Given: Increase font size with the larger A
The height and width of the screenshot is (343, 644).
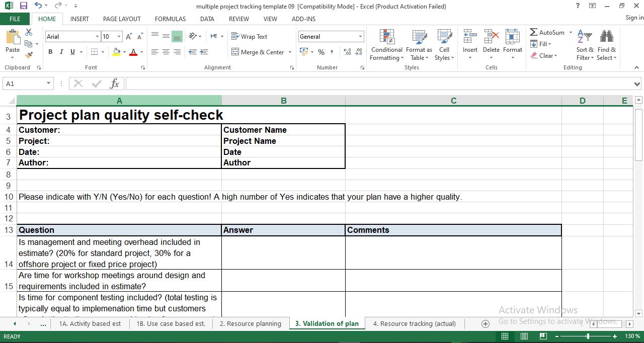Looking at the screenshot, I should click(129, 36).
